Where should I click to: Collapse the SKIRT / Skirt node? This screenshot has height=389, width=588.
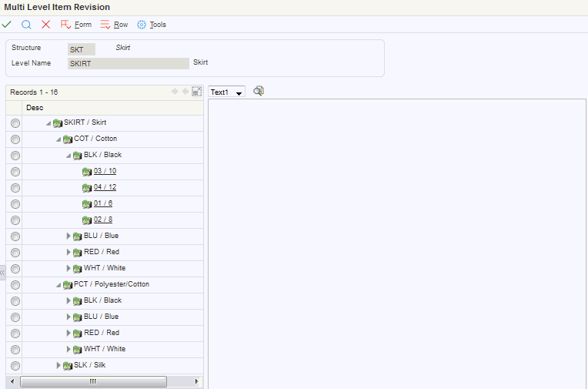click(x=48, y=123)
